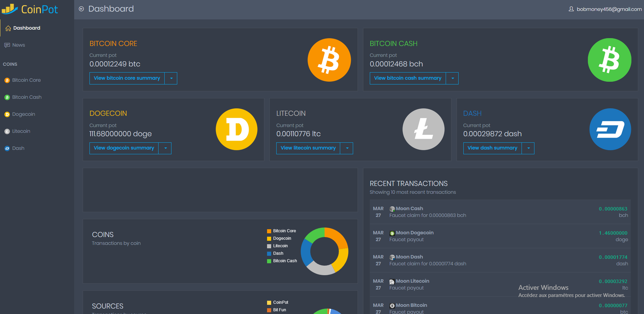Click the sidebar Bitcoin Core orange icon
Viewport: 644px width, 314px height.
pyautogui.click(x=7, y=80)
